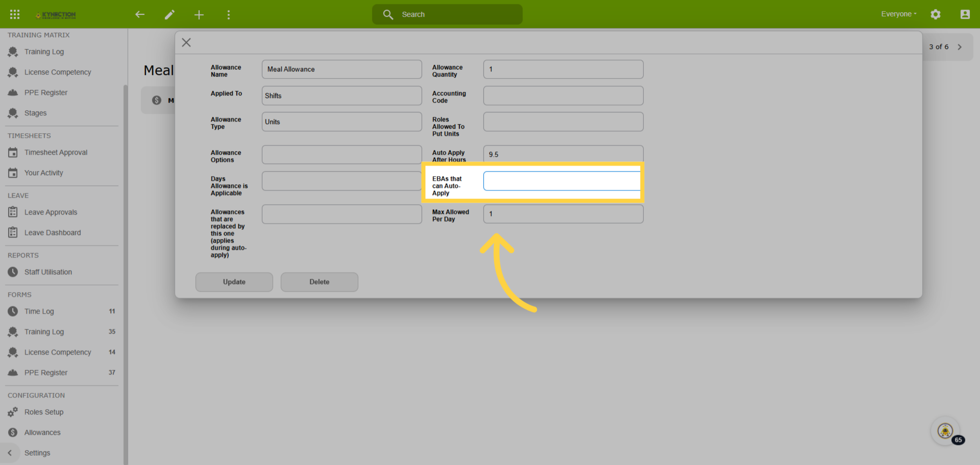Click the Time Log clock icon under Forms
Image resolution: width=980 pixels, height=465 pixels.
pos(13,311)
